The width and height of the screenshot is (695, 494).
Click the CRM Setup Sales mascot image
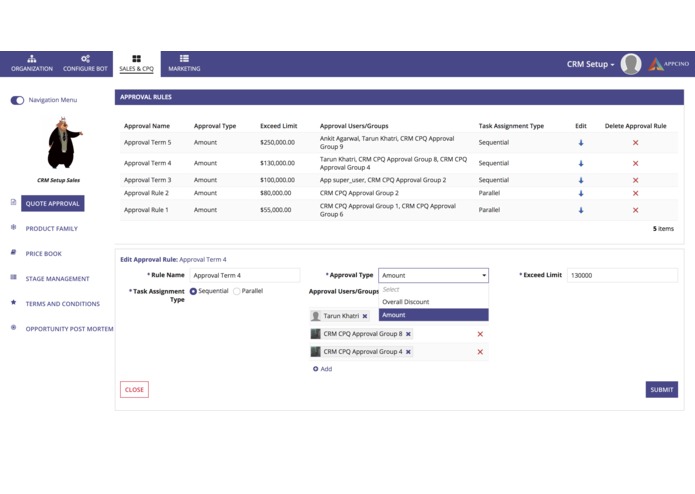(63, 143)
